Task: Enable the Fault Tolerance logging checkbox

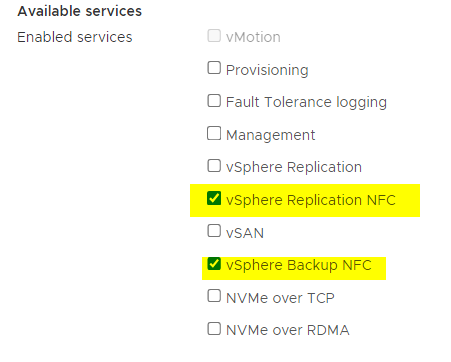Action: tap(214, 100)
